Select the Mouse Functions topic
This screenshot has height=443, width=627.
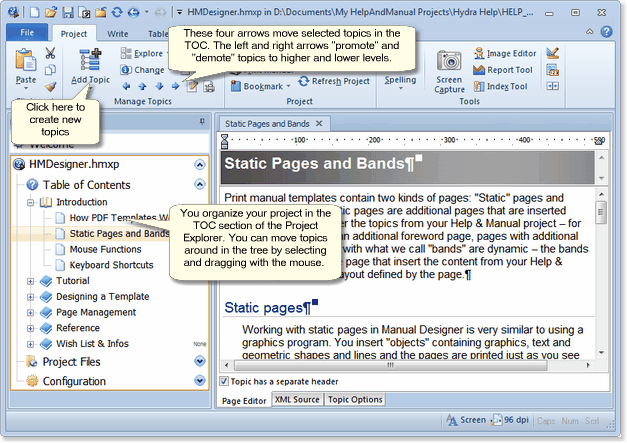[104, 249]
